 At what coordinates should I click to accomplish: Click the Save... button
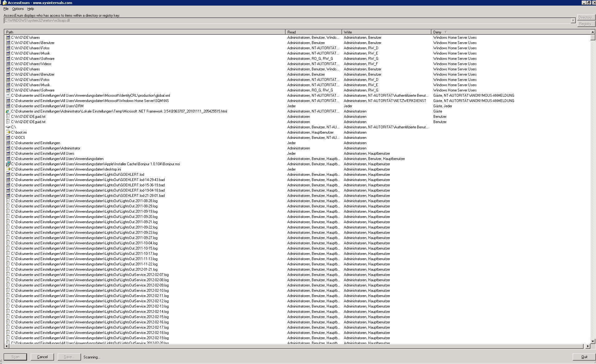[x=69, y=357]
